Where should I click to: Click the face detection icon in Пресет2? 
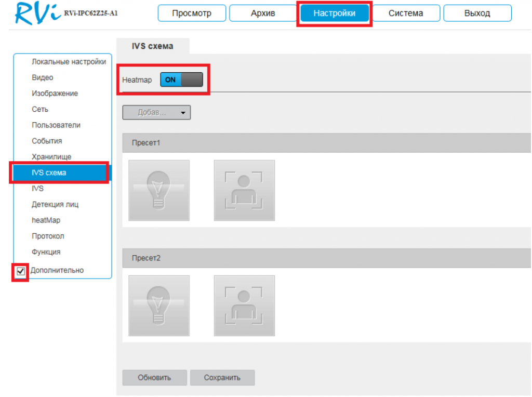(x=244, y=306)
